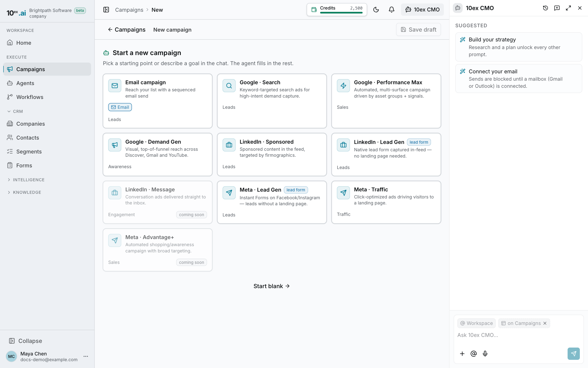Toggle the sidebar panel icon beside Campaigns breadcrumb
This screenshot has width=588, height=368.
click(x=106, y=10)
